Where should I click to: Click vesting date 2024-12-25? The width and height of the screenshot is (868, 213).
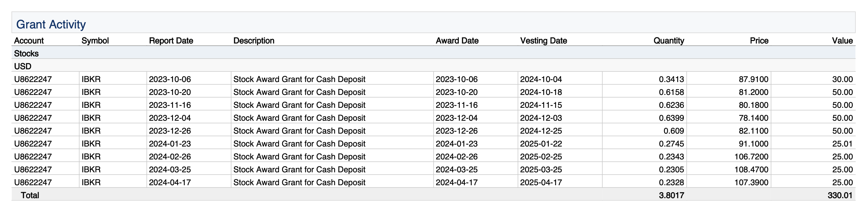[x=541, y=131]
